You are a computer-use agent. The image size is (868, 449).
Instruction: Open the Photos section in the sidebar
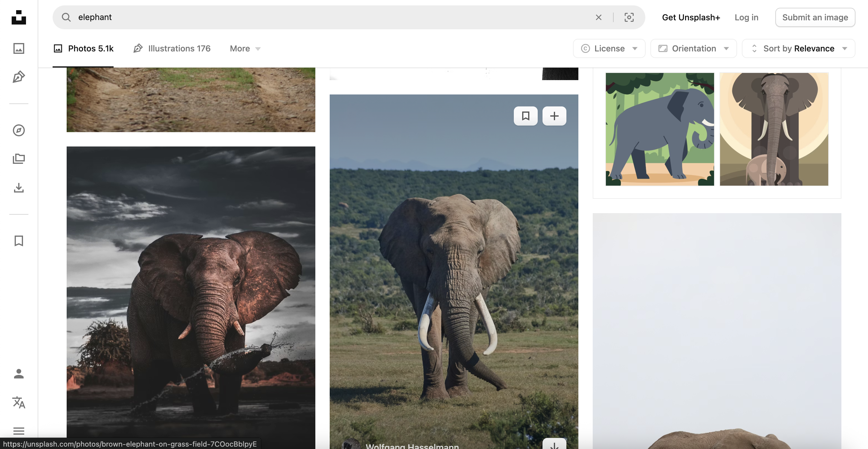coord(19,48)
